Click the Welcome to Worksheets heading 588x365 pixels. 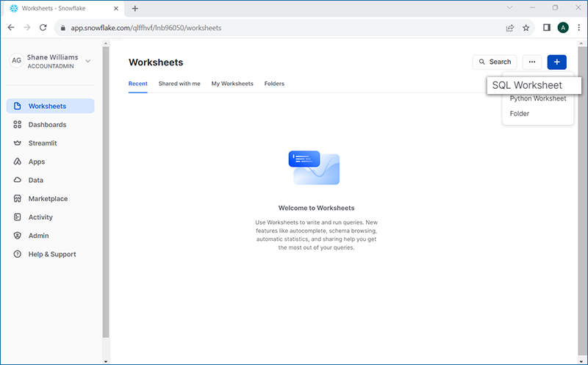point(316,208)
